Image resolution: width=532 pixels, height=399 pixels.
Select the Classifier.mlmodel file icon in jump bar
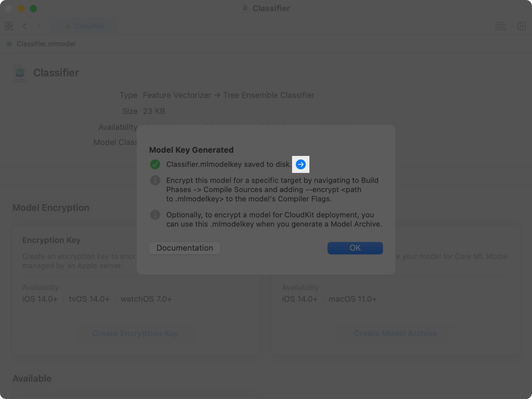(9, 44)
